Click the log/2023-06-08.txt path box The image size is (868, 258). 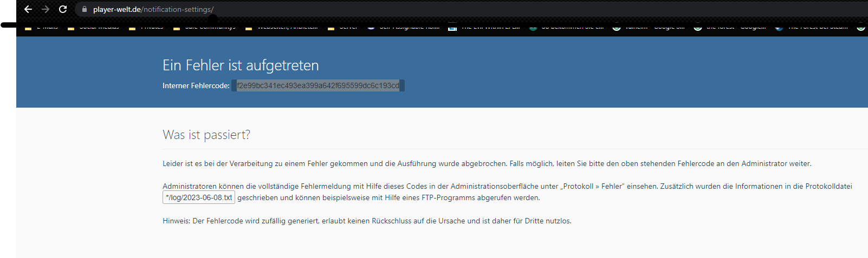coord(199,197)
